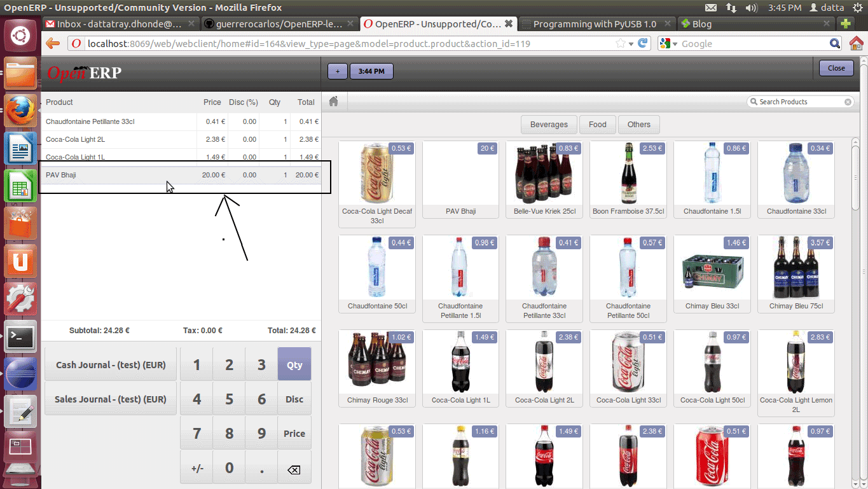Open volume indicator in top panel
Viewport: 868px width, 489px height.
tap(752, 8)
